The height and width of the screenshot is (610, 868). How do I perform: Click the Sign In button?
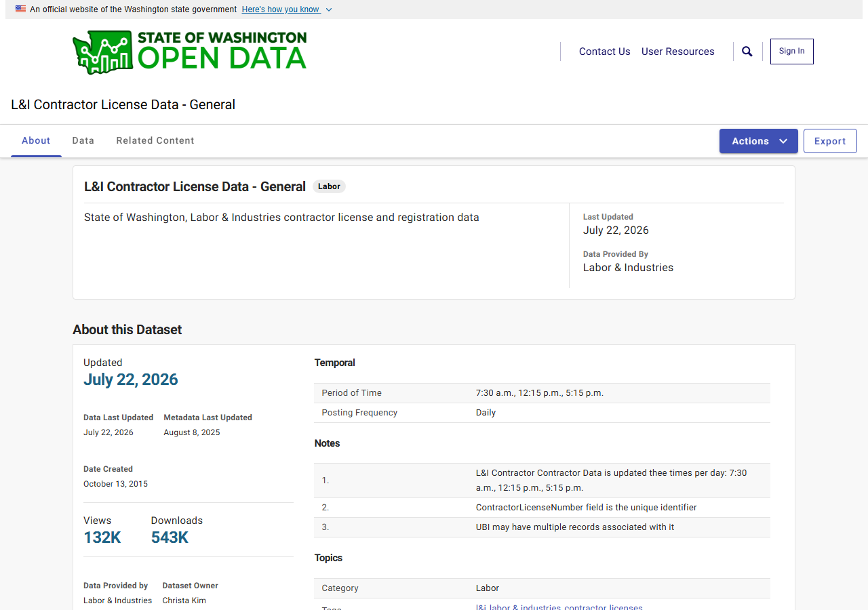click(792, 52)
